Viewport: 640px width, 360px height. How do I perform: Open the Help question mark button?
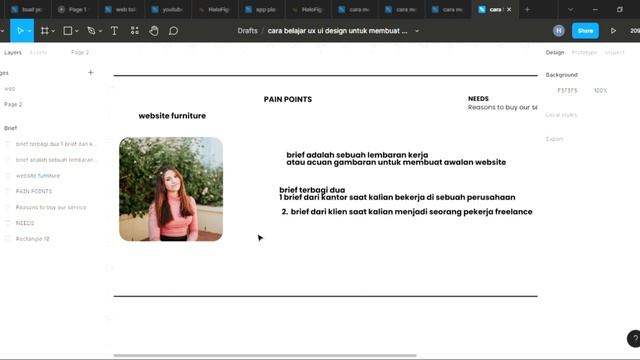(634, 338)
